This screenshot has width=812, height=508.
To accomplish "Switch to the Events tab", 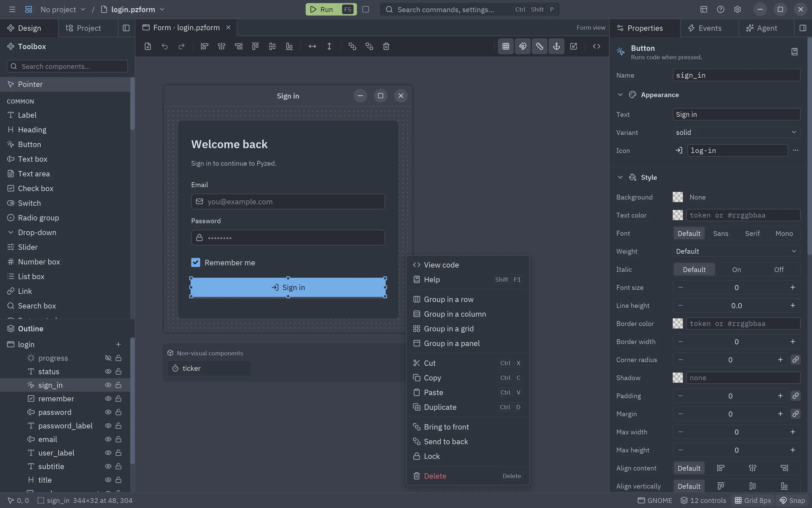I will [x=709, y=28].
